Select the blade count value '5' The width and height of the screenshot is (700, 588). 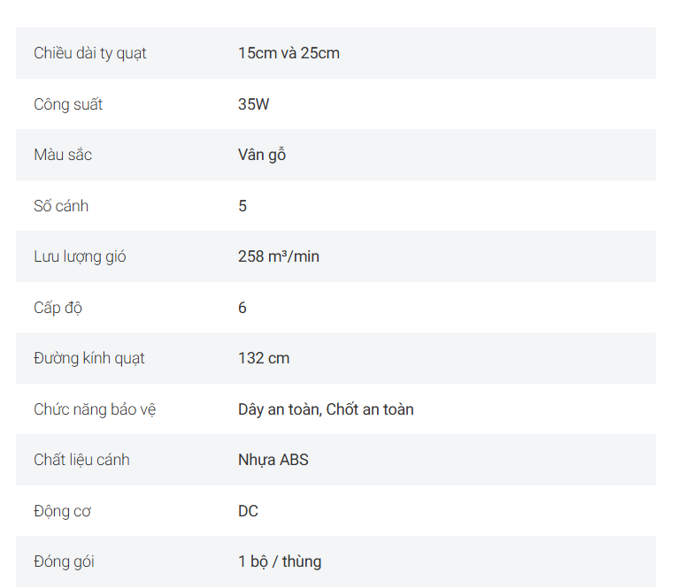pos(242,206)
